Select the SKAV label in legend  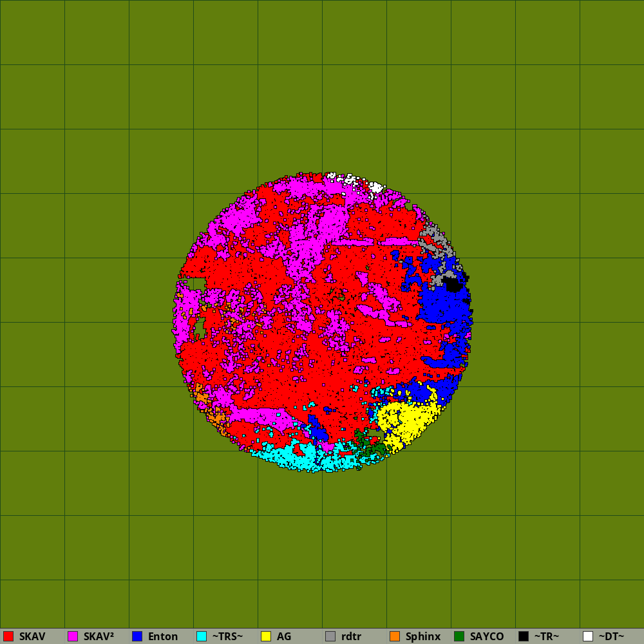click(x=32, y=637)
